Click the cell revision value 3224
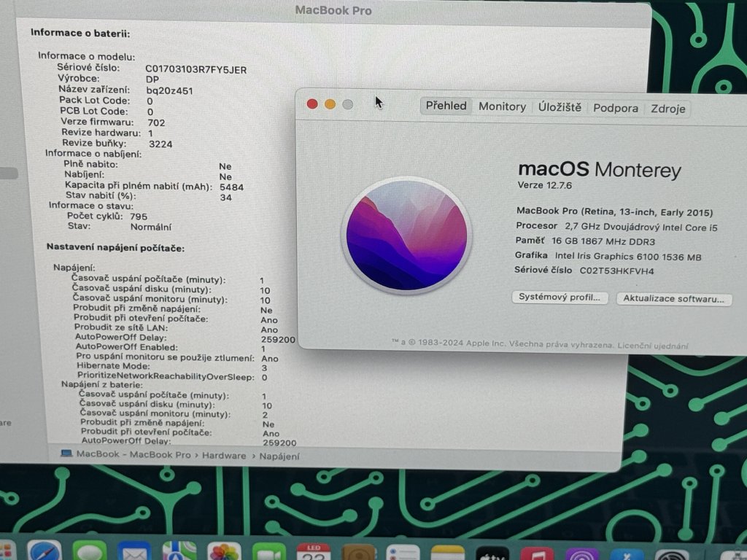Screen dimensions: 747x560 click(160, 144)
